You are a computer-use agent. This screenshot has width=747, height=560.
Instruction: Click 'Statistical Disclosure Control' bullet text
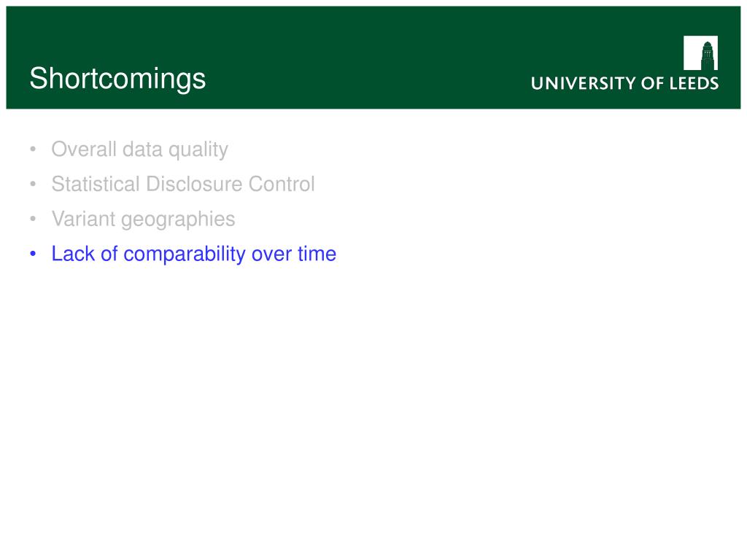[x=183, y=184]
